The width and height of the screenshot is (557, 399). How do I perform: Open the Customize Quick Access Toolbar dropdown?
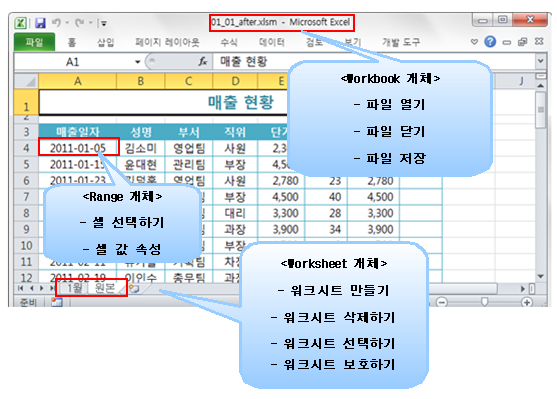click(x=104, y=23)
